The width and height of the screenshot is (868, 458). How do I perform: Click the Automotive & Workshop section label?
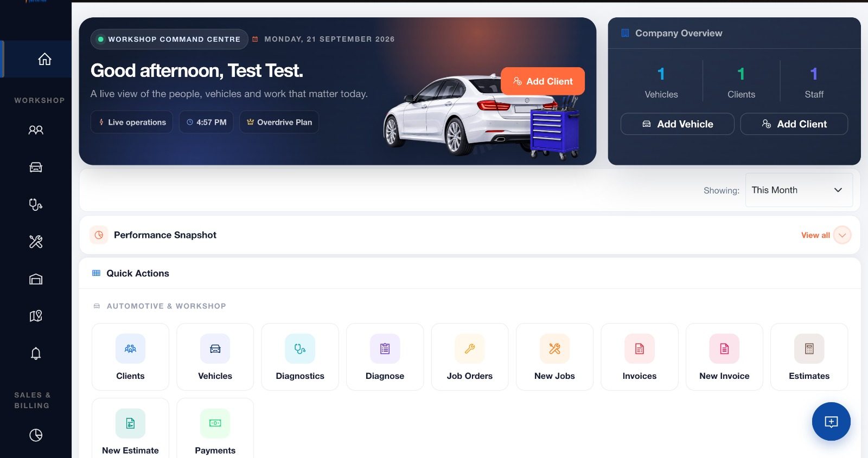167,306
